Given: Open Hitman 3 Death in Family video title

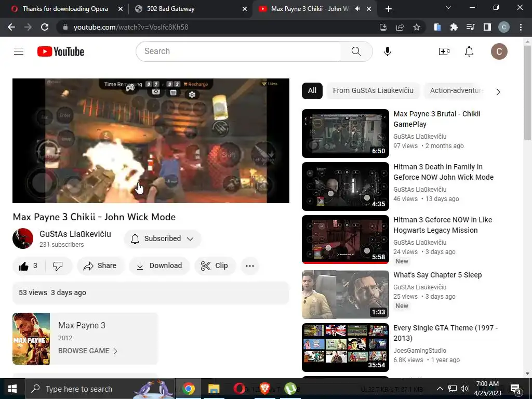Looking at the screenshot, I should pyautogui.click(x=443, y=172).
